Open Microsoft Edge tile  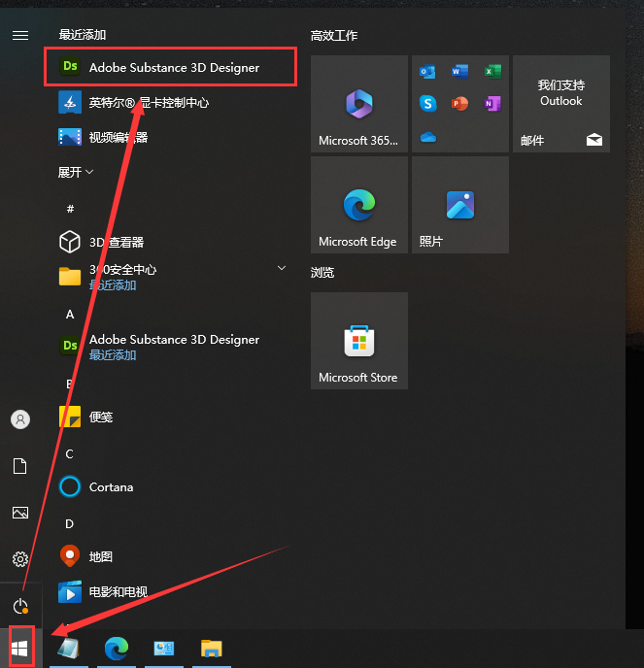pyautogui.click(x=358, y=205)
